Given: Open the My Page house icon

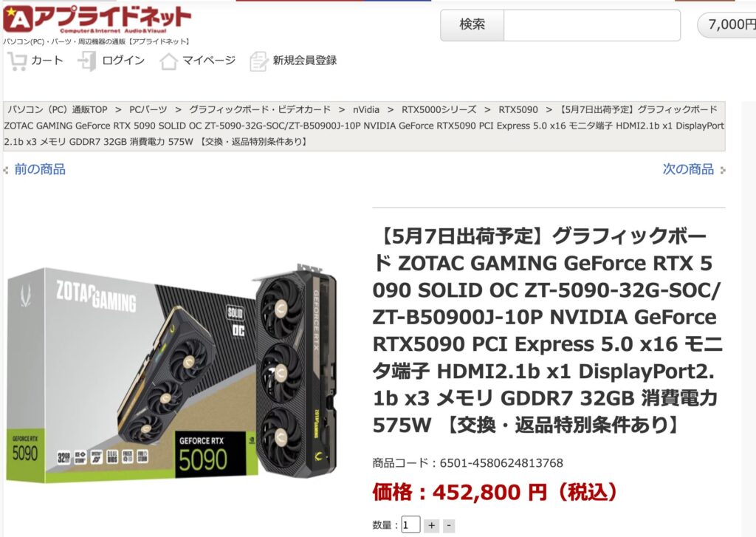Looking at the screenshot, I should click(x=168, y=61).
